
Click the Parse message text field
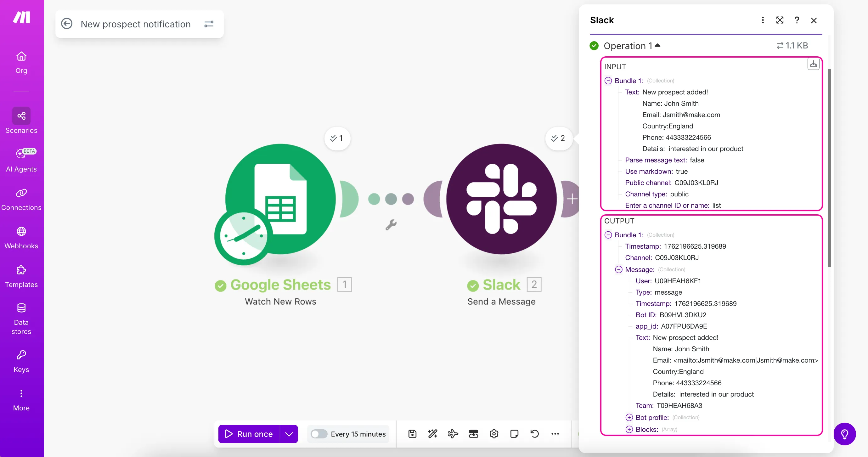point(664,160)
